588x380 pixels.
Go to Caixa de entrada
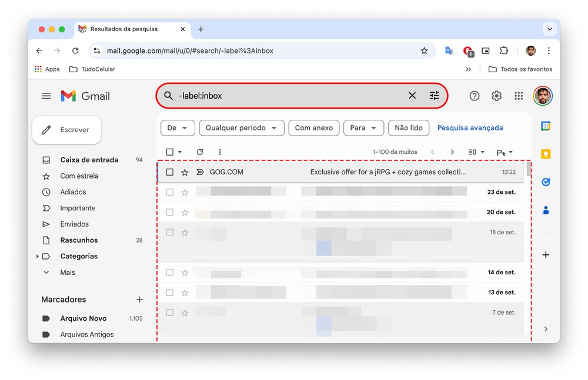point(89,160)
